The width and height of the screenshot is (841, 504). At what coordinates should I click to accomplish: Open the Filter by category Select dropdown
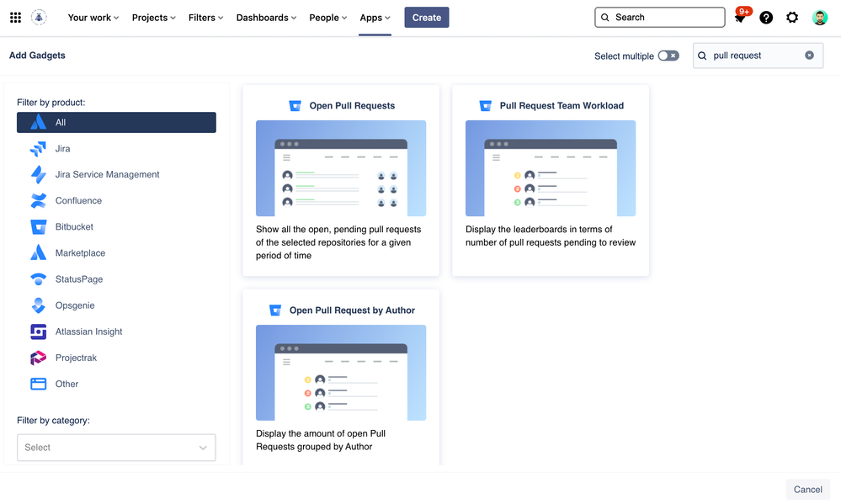click(116, 448)
